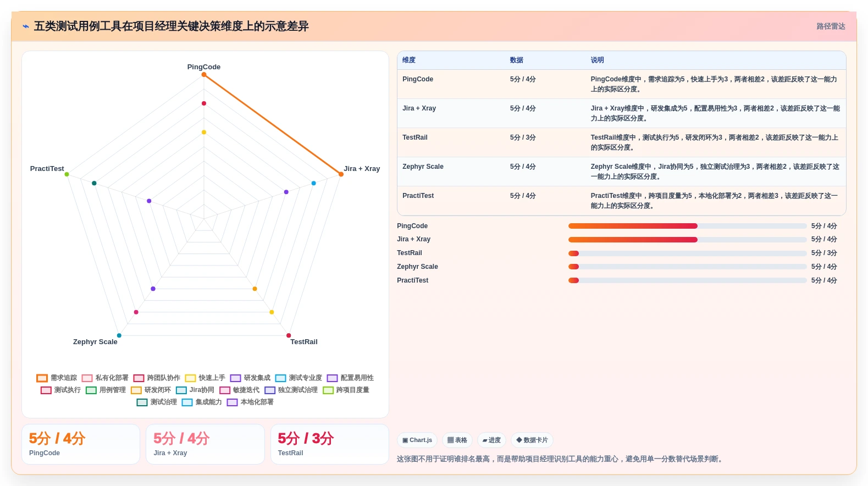Click the 研发闭环 legend color box

coord(136,390)
